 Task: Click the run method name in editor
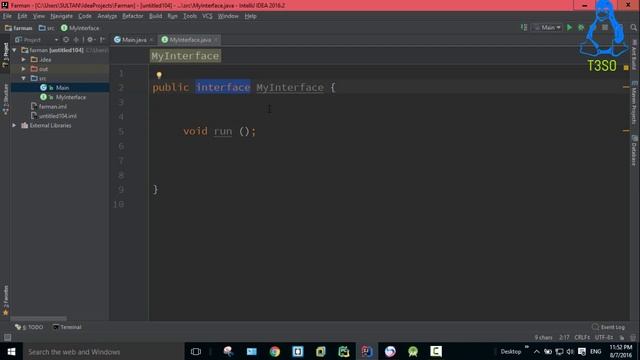point(223,131)
